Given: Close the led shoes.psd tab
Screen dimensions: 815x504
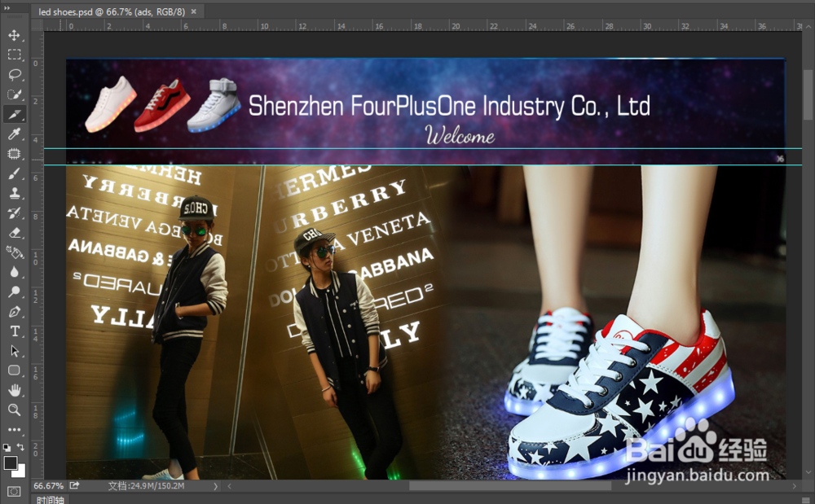Looking at the screenshot, I should (x=194, y=11).
